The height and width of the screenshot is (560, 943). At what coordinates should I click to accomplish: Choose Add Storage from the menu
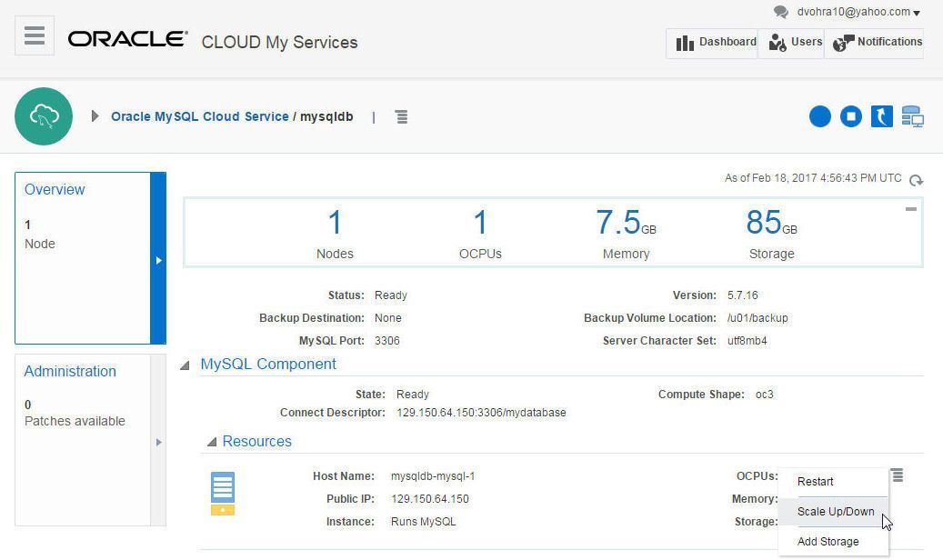pos(833,541)
